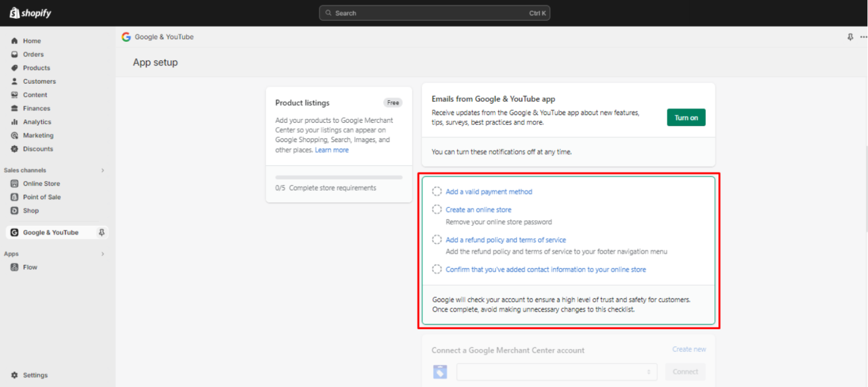Click the Finances bank icon

coord(15,109)
